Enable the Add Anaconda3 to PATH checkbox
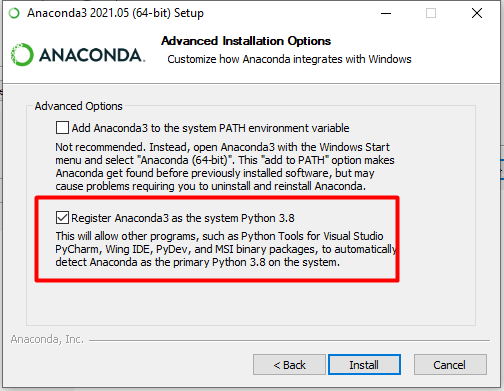This screenshot has height=391, width=504. (62, 128)
